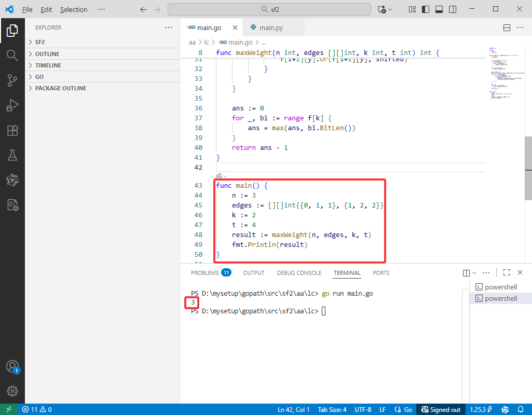Switch to OUTPUT panel tab
This screenshot has width=532, height=415.
point(253,273)
